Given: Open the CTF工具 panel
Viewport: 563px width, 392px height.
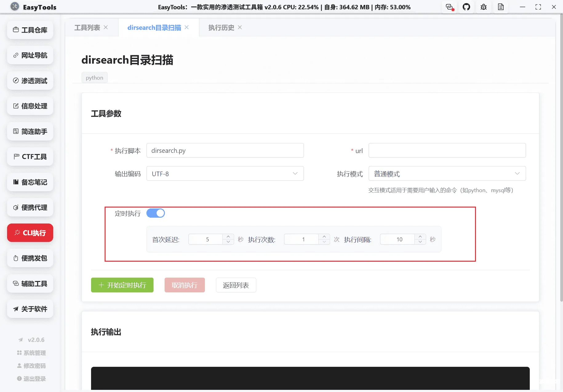Looking at the screenshot, I should pyautogui.click(x=30, y=156).
